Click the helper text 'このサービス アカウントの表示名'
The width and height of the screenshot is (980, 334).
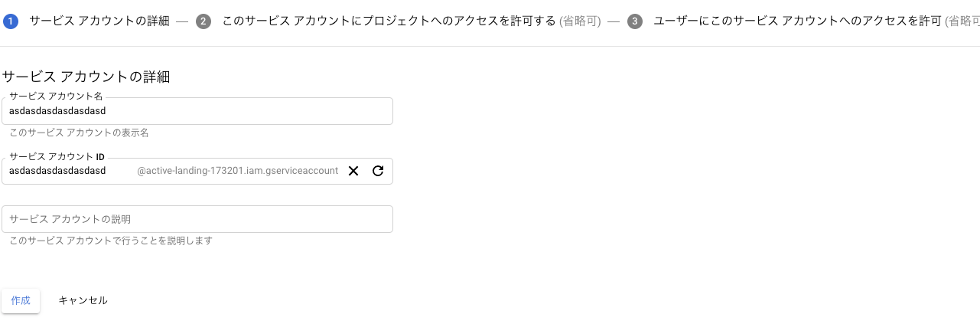(79, 133)
